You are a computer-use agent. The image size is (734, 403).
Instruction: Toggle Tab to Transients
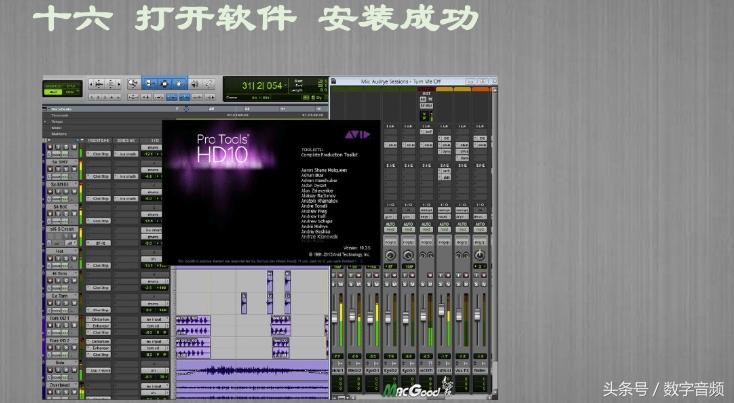tap(146, 97)
